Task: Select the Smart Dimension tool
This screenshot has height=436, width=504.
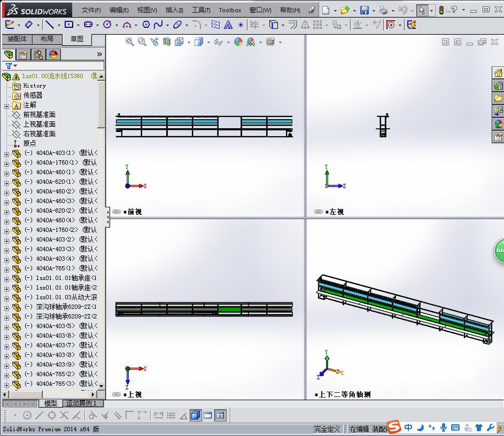Action: (x=29, y=25)
